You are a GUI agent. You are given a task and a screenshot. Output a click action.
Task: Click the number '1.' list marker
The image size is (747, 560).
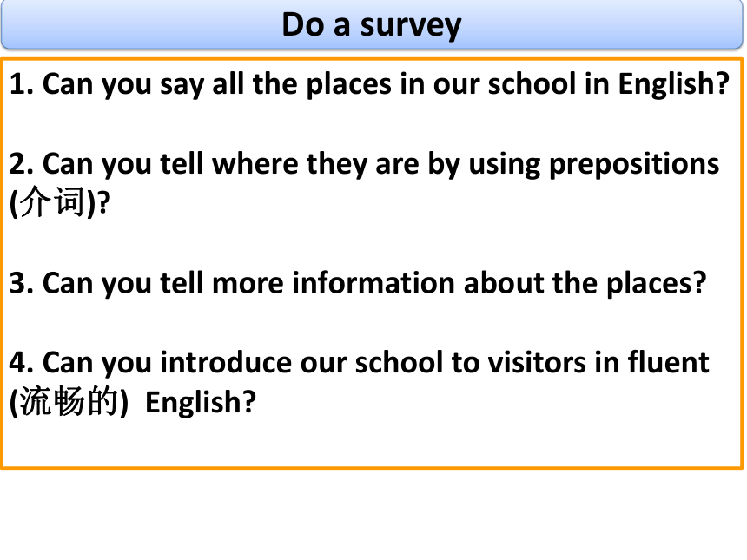(x=22, y=84)
